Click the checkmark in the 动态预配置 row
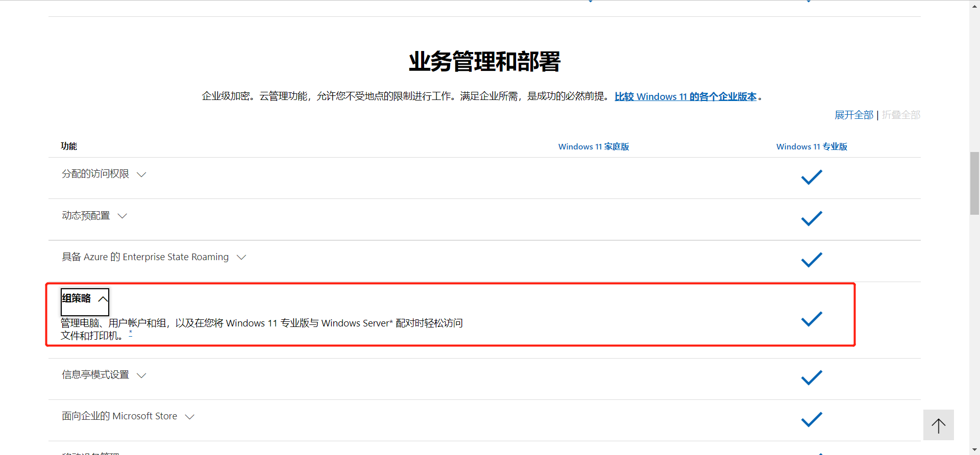The image size is (980, 455). 812,218
